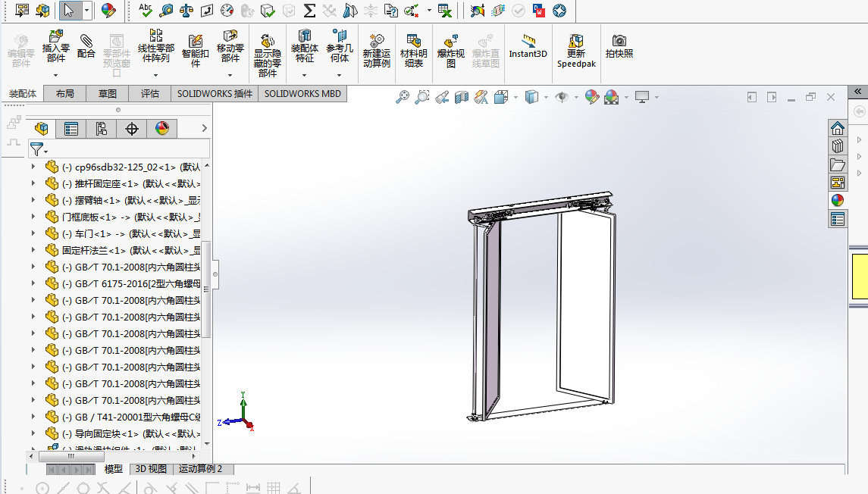The width and height of the screenshot is (868, 494).
Task: Click the feature tree filter funnel
Action: point(38,149)
